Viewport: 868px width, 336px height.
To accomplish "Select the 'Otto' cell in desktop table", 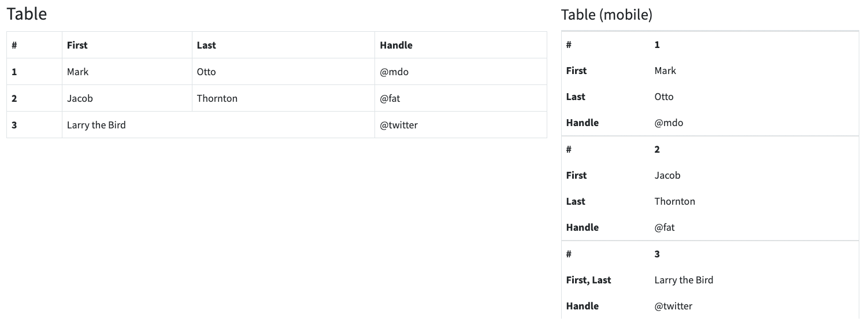I will [283, 72].
